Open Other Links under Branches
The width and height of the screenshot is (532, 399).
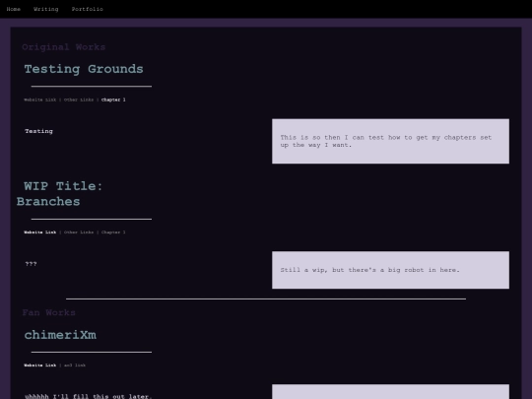coord(79,233)
